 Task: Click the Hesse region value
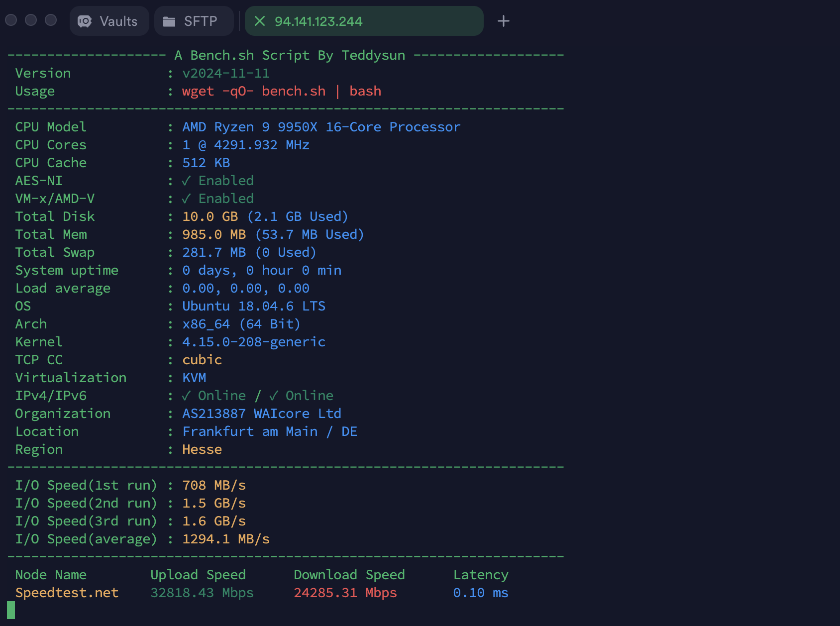[x=202, y=449]
